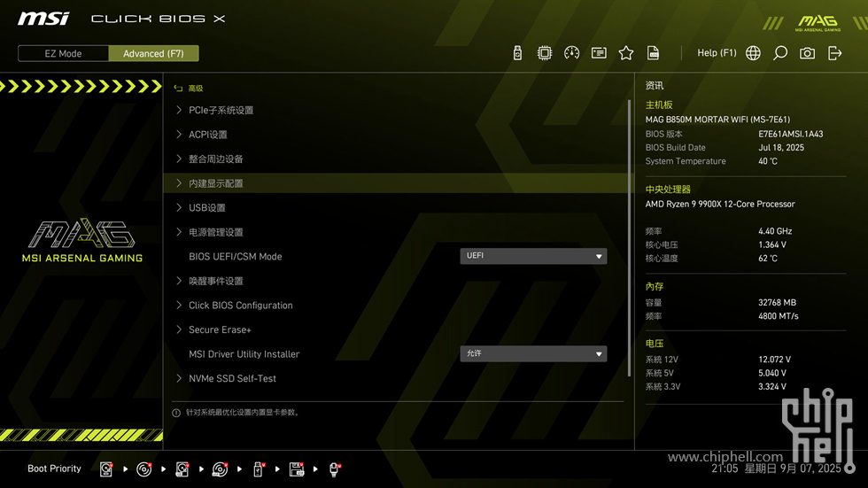
Task: Select network boot icon in Boot Priority
Action: pyautogui.click(x=335, y=469)
